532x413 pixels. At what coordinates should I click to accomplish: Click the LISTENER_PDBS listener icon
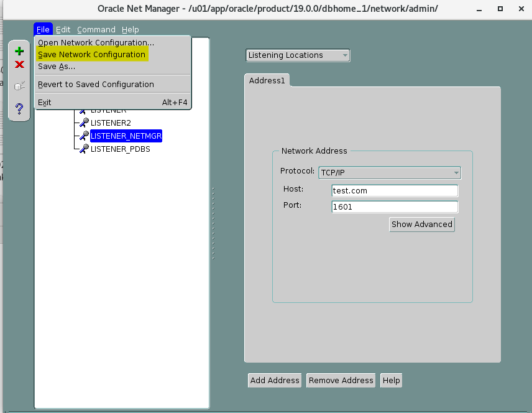(84, 149)
